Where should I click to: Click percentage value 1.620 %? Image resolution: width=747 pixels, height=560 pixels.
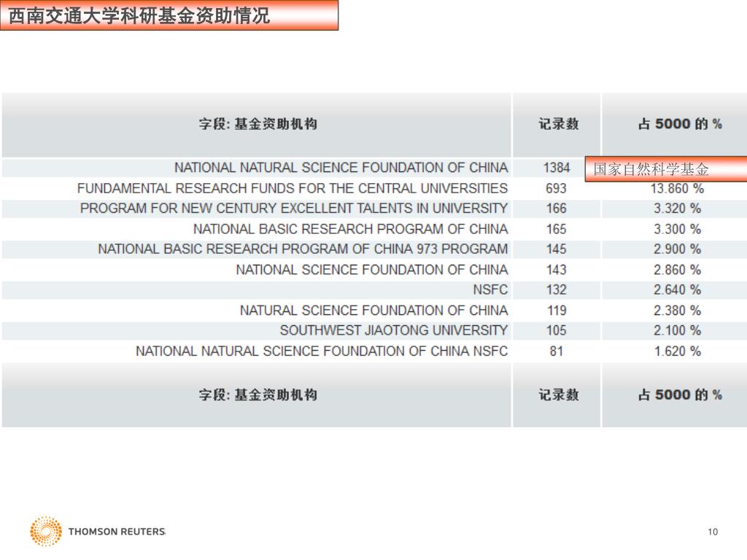coord(677,351)
